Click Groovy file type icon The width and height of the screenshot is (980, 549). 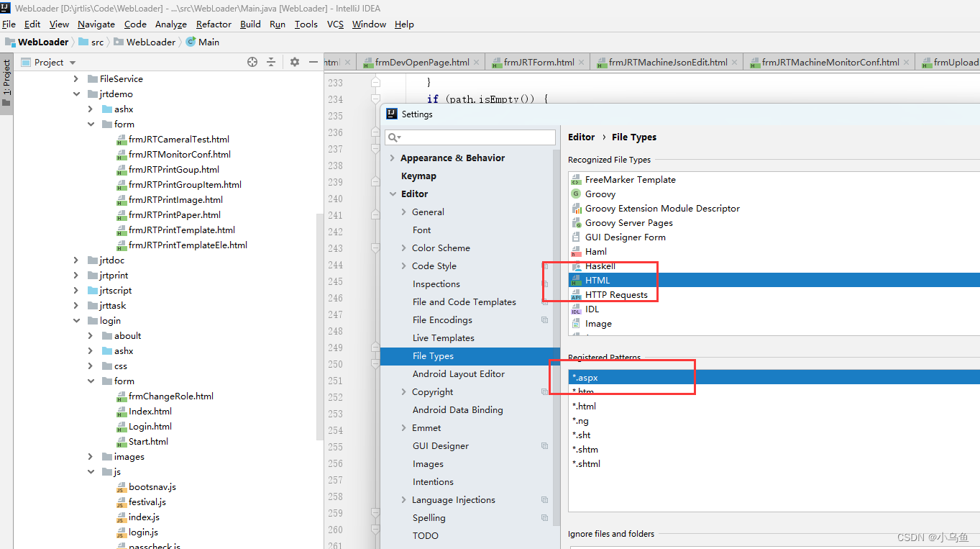[576, 194]
